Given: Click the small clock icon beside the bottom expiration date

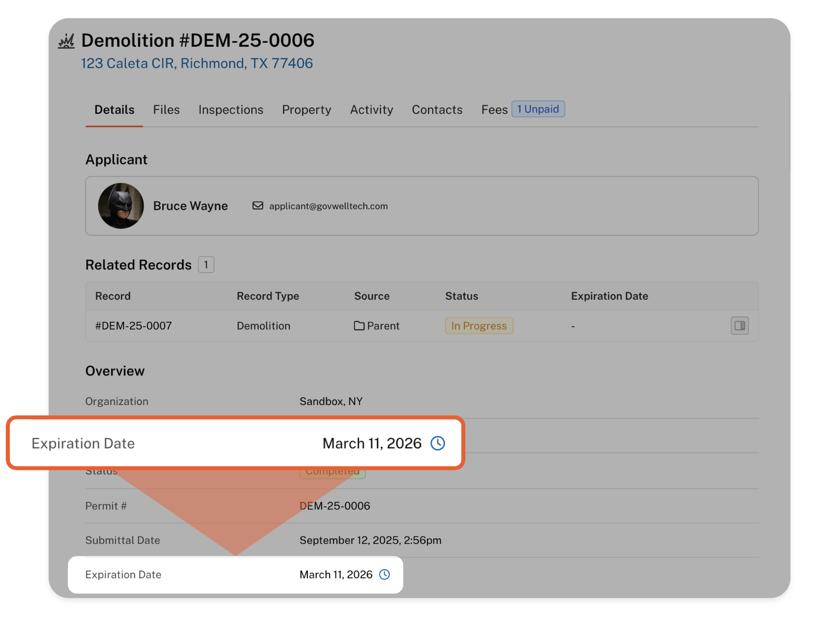Looking at the screenshot, I should [385, 574].
